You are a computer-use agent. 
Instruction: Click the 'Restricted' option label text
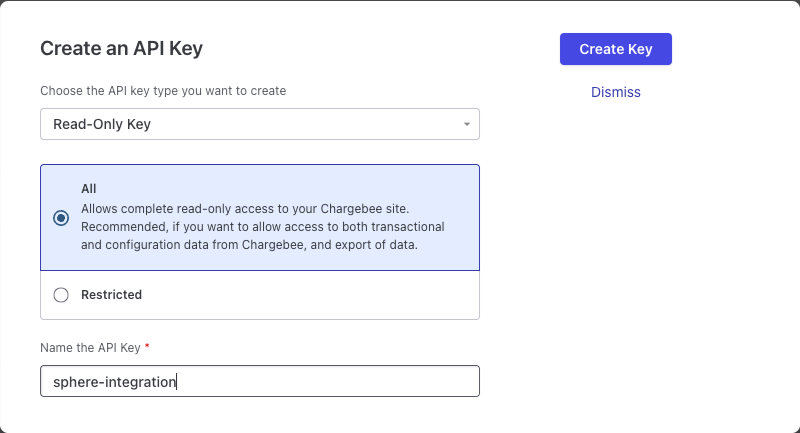(x=111, y=295)
